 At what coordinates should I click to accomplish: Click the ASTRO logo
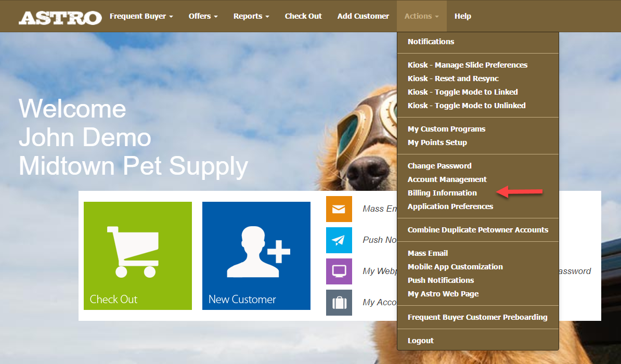coord(60,18)
